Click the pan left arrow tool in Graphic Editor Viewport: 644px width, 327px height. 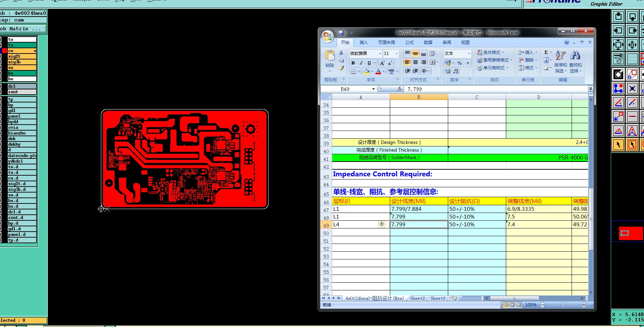click(618, 31)
